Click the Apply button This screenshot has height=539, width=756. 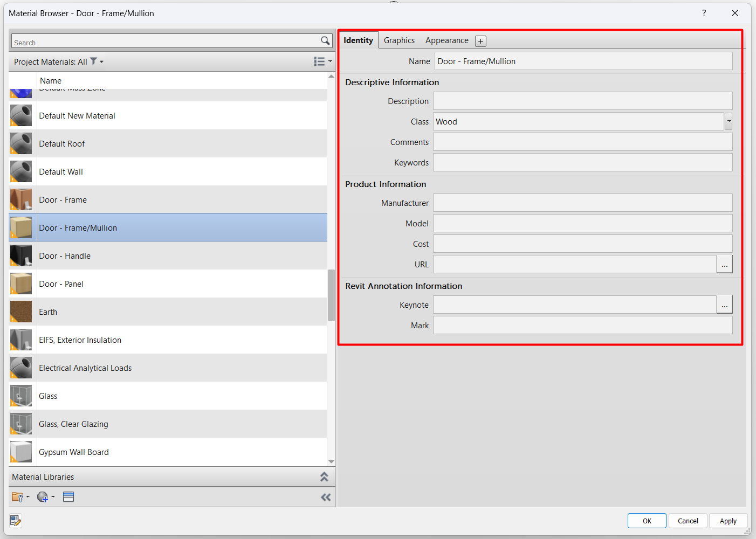point(728,521)
